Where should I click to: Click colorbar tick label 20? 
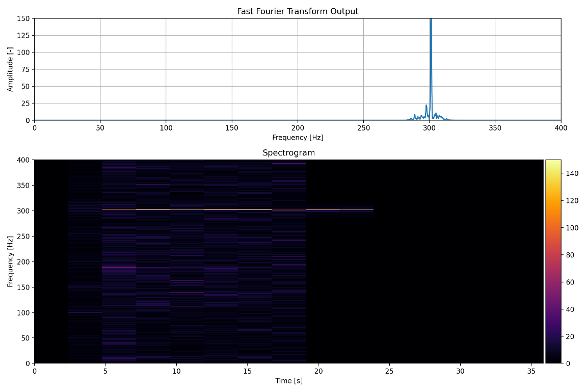coord(570,336)
